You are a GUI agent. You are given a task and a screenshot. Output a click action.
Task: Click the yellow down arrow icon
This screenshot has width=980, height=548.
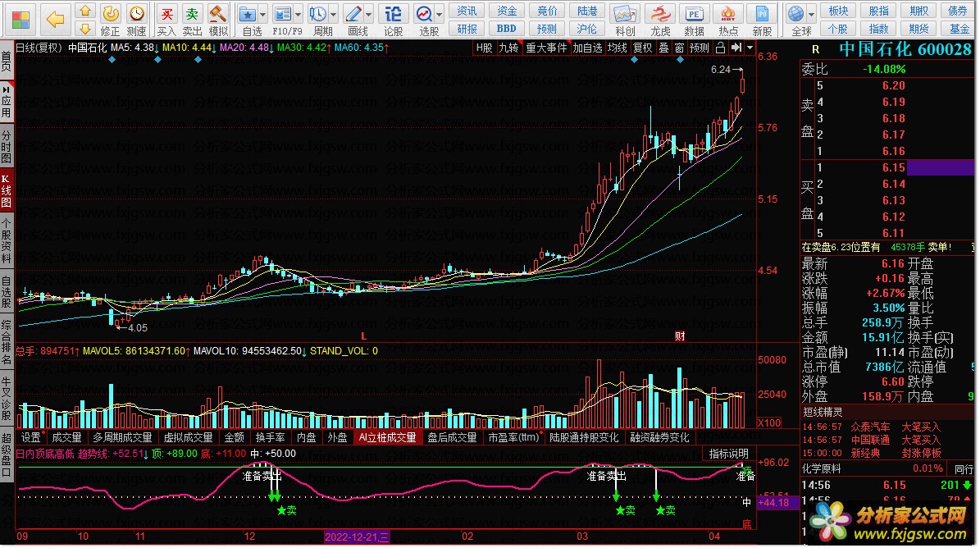click(x=85, y=28)
